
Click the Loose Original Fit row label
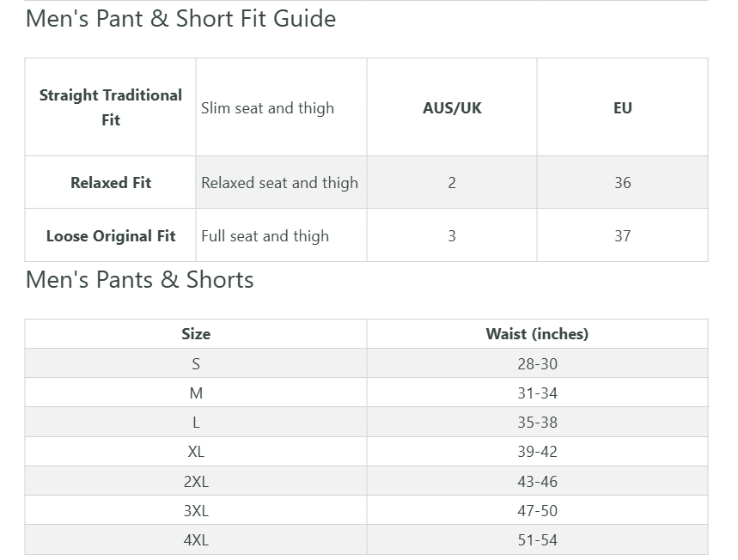click(x=111, y=236)
